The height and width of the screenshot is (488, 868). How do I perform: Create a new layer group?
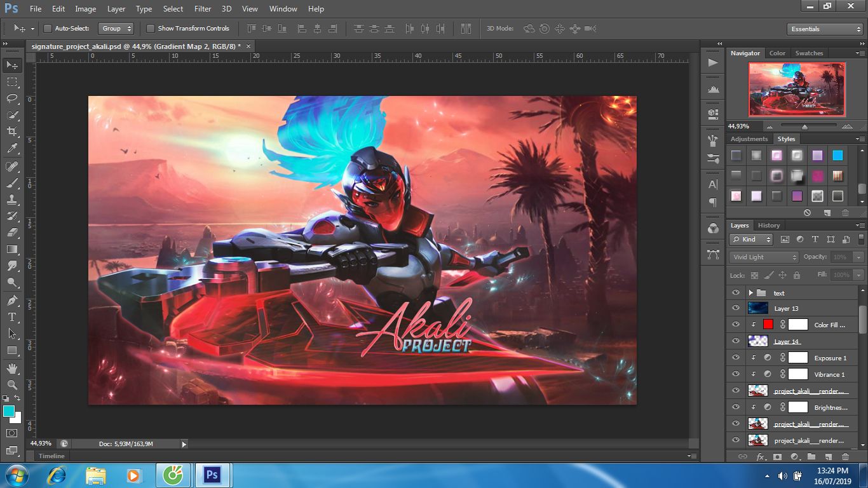(x=811, y=456)
